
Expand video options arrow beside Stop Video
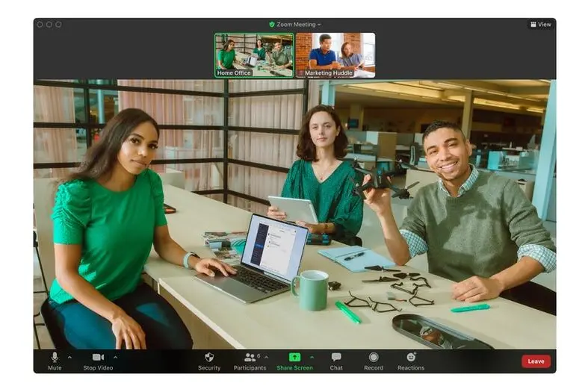pyautogui.click(x=115, y=357)
